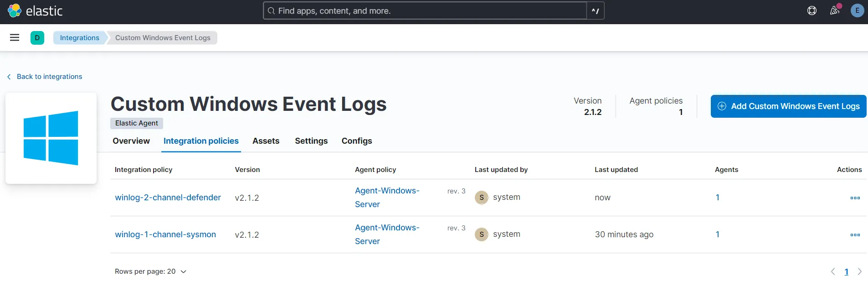Open Agent-Windows-Server in sysmon row
Viewport: 868px width, 297px height.
tap(387, 234)
